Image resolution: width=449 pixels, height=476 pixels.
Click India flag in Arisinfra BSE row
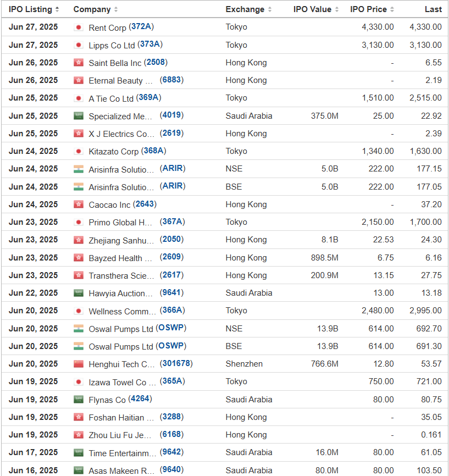click(x=79, y=186)
